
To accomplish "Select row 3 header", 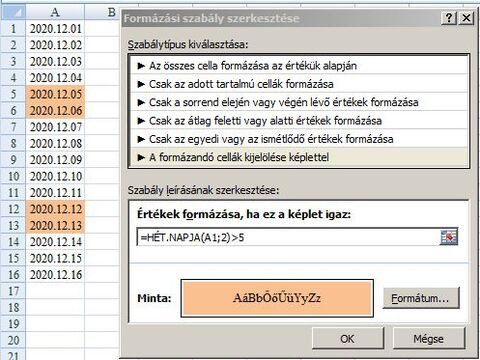I will 13,61.
